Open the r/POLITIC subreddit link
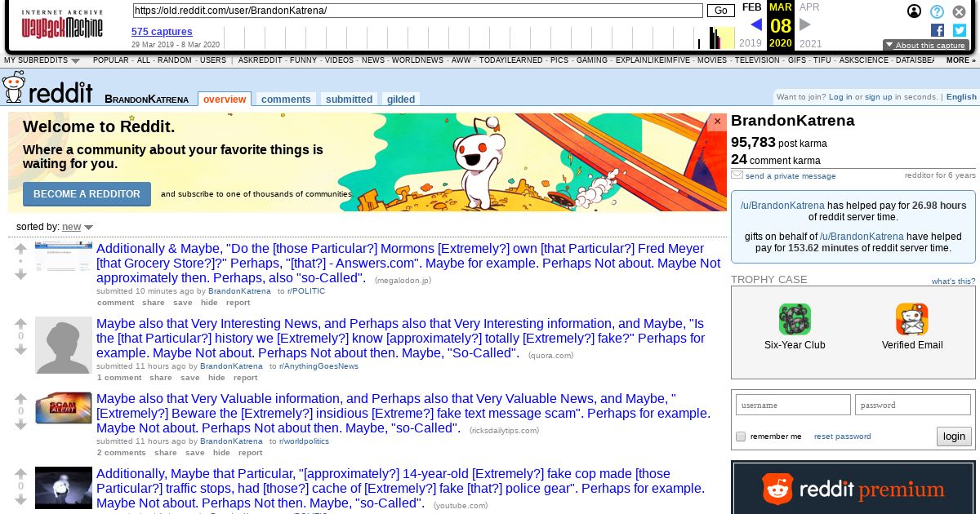Viewport: 980px width, 514px height. click(x=306, y=291)
